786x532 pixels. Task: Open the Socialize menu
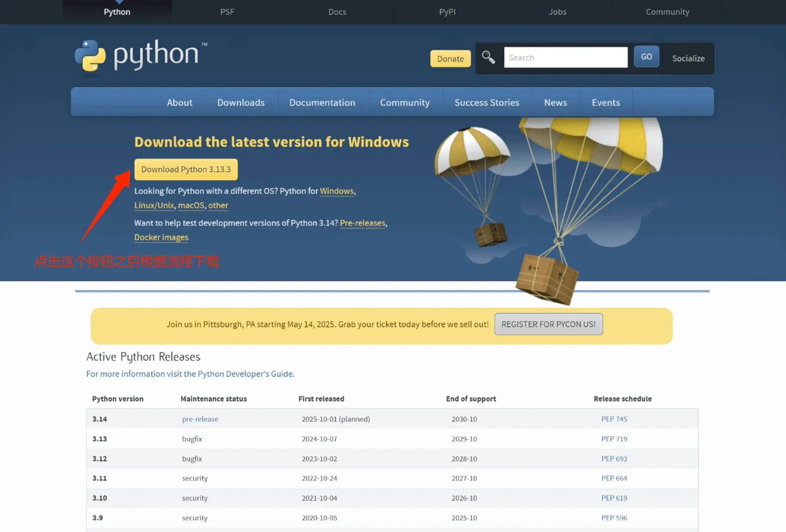pos(688,58)
